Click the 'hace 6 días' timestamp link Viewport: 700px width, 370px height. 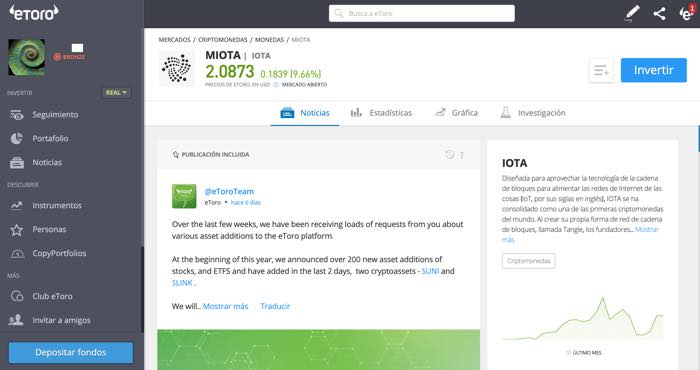[246, 203]
